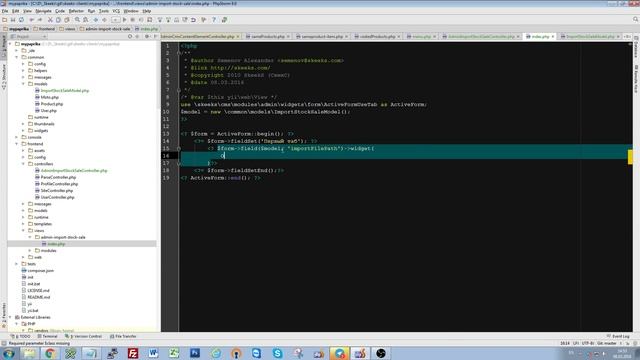Open the Event Log

[618, 336]
